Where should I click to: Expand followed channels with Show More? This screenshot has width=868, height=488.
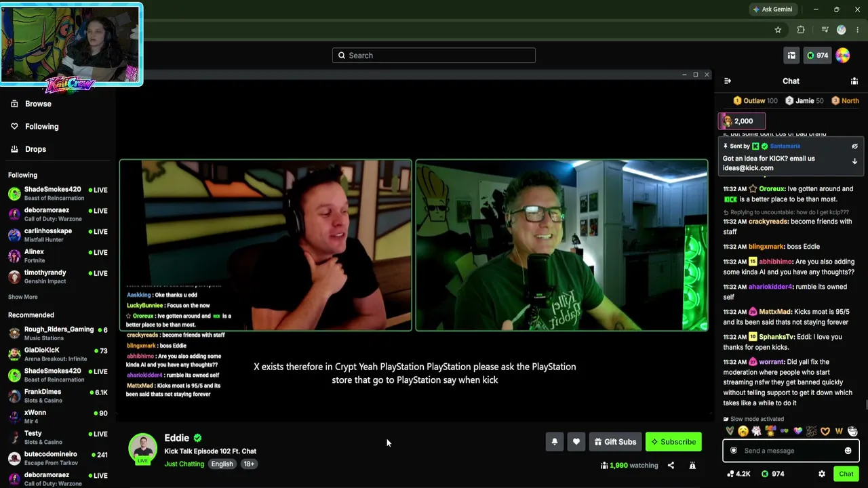[22, 297]
